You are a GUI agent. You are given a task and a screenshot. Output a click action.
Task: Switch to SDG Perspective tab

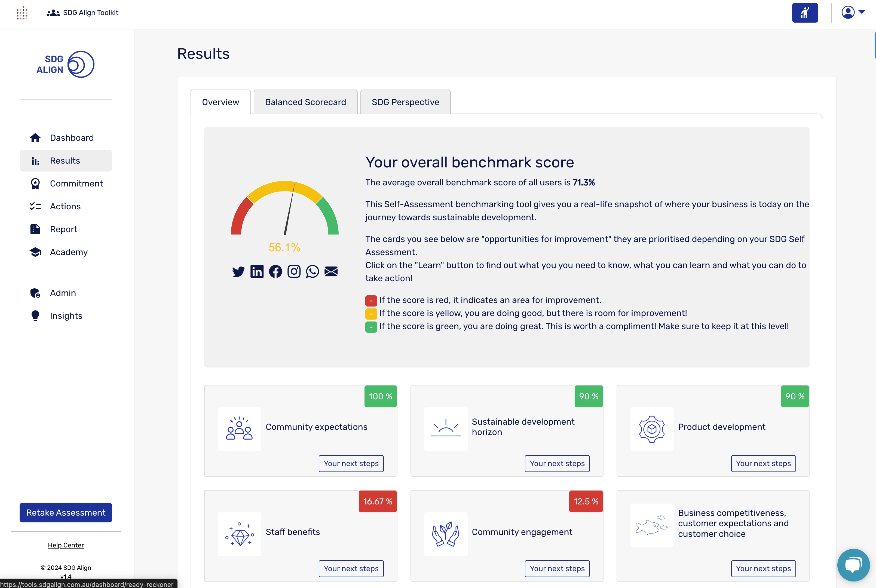pyautogui.click(x=405, y=102)
